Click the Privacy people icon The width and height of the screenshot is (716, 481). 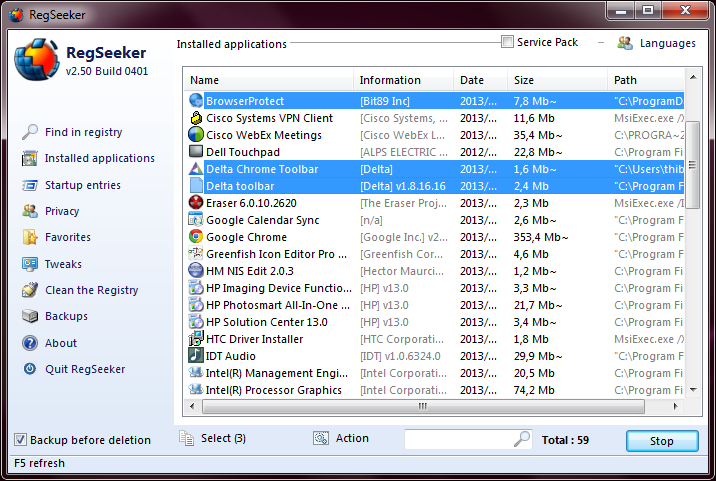(30, 211)
